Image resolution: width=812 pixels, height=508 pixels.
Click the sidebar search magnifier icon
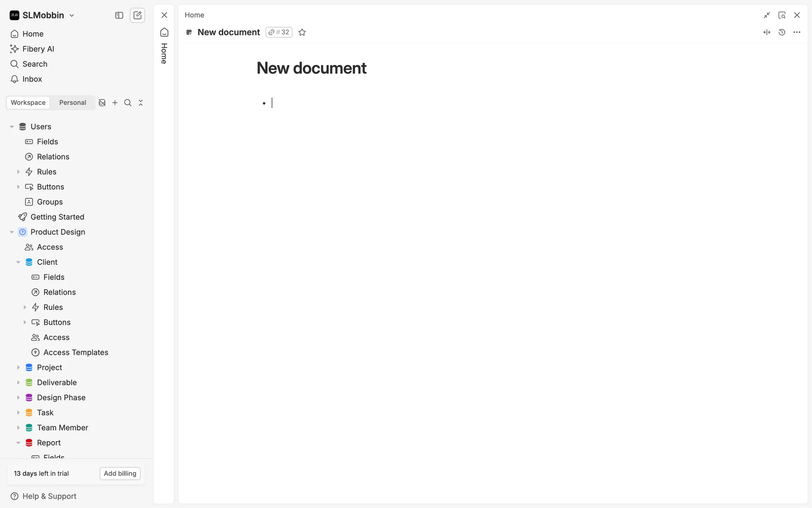[128, 103]
